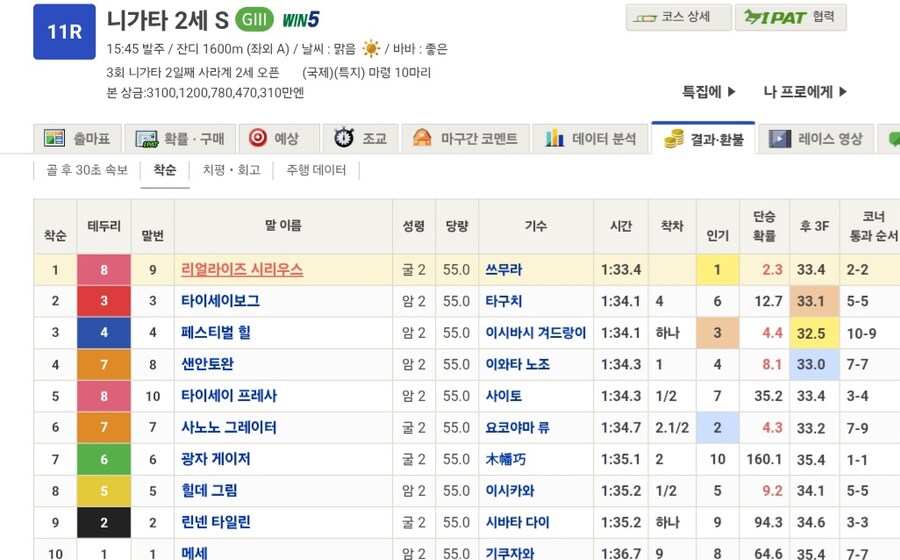The image size is (900, 560).
Task: Open the 주행 데이터 sub-tab
Action: [x=316, y=170]
